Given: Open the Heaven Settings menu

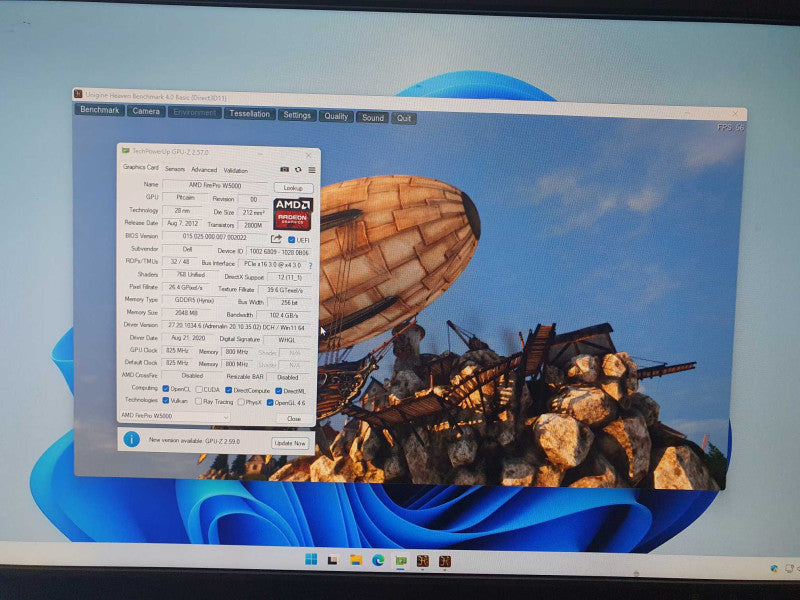Looking at the screenshot, I should [297, 115].
